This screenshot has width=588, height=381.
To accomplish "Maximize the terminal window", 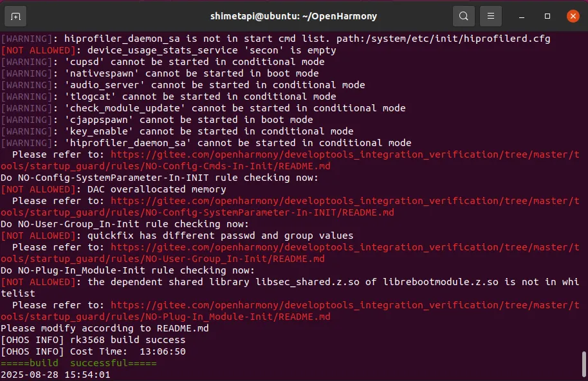I will [547, 16].
